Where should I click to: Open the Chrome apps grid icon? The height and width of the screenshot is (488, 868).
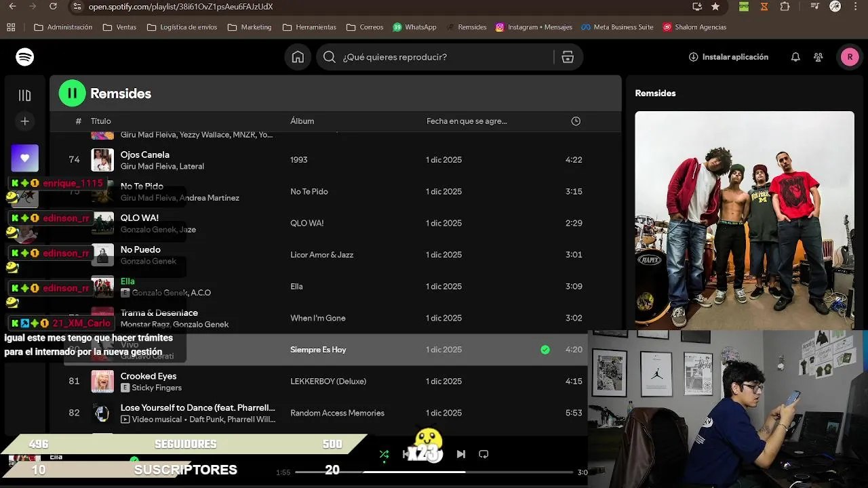[x=11, y=27]
